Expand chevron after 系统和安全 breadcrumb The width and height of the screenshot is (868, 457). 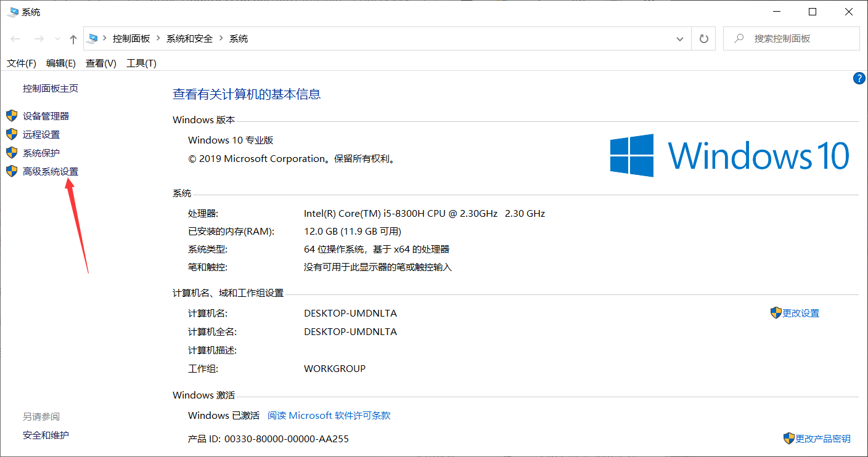[221, 38]
